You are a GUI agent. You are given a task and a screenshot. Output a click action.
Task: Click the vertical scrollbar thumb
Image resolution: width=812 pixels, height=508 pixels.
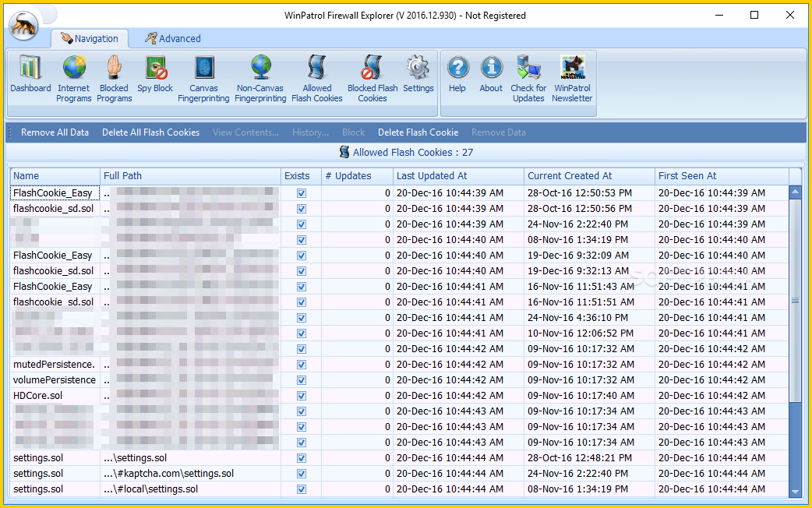pos(795,300)
